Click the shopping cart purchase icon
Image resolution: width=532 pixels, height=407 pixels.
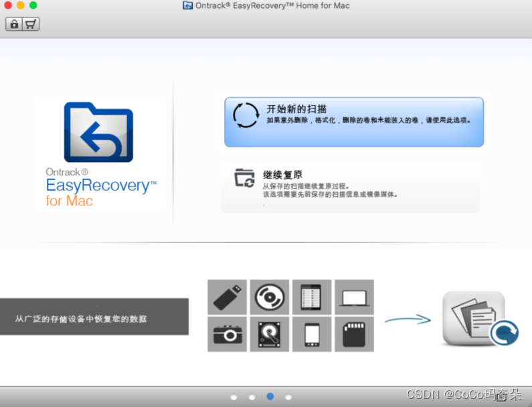click(31, 24)
